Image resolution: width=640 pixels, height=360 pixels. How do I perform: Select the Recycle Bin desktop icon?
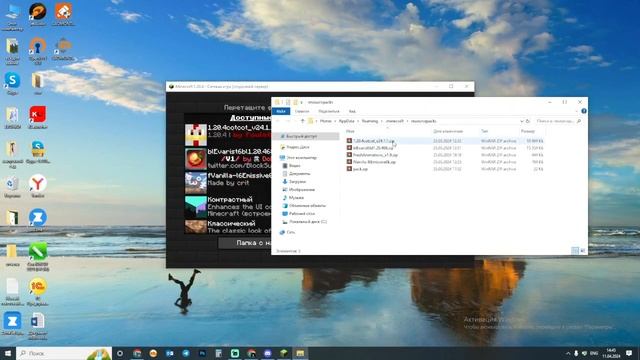(12, 186)
